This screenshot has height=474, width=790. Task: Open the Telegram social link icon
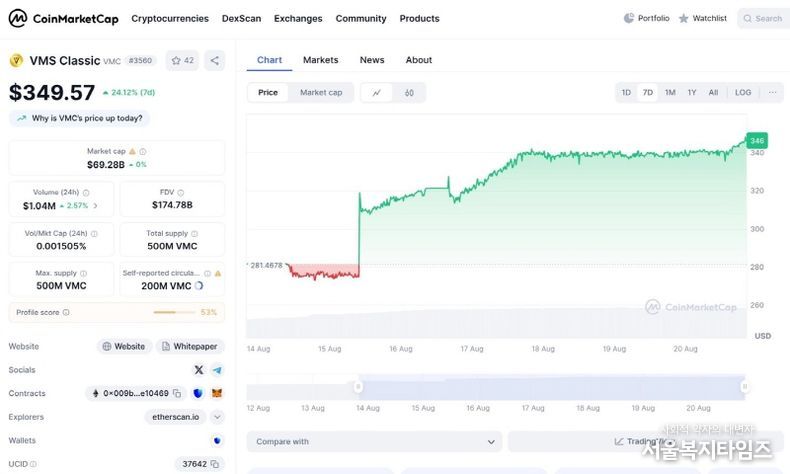coord(217,370)
